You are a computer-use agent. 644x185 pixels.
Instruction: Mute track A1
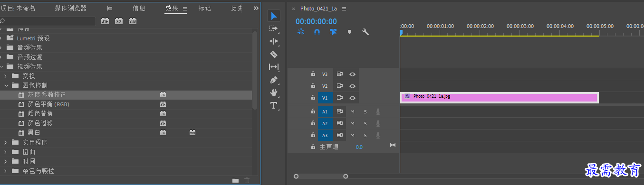[x=353, y=111]
